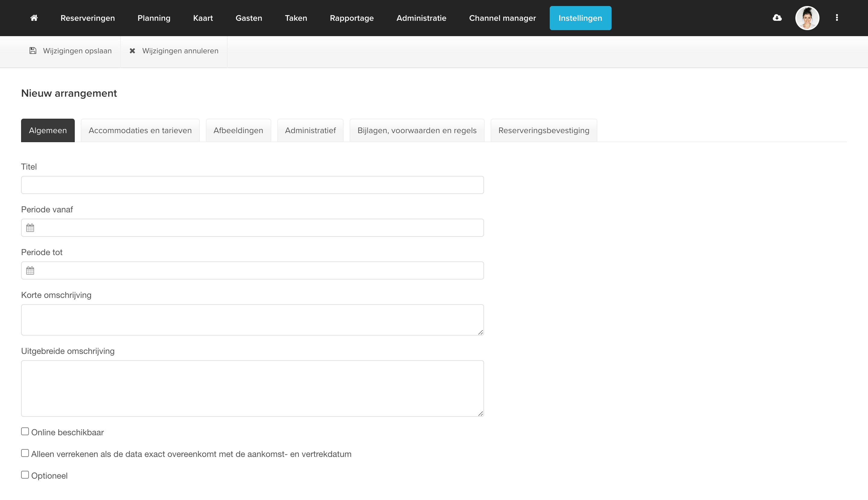Image resolution: width=868 pixels, height=500 pixels.
Task: Open Taken in the top menu
Action: coord(296,18)
